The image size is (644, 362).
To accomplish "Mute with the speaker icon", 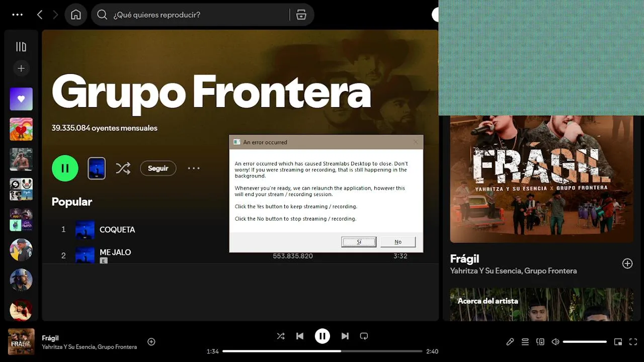I will [x=555, y=342].
